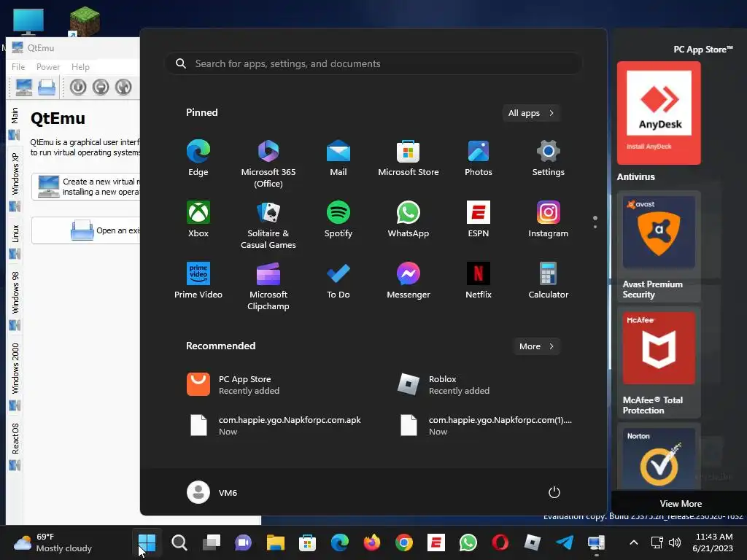This screenshot has height=560, width=747.
Task: Switch to Windows 98 tab in QtEmu
Action: (x=15, y=300)
